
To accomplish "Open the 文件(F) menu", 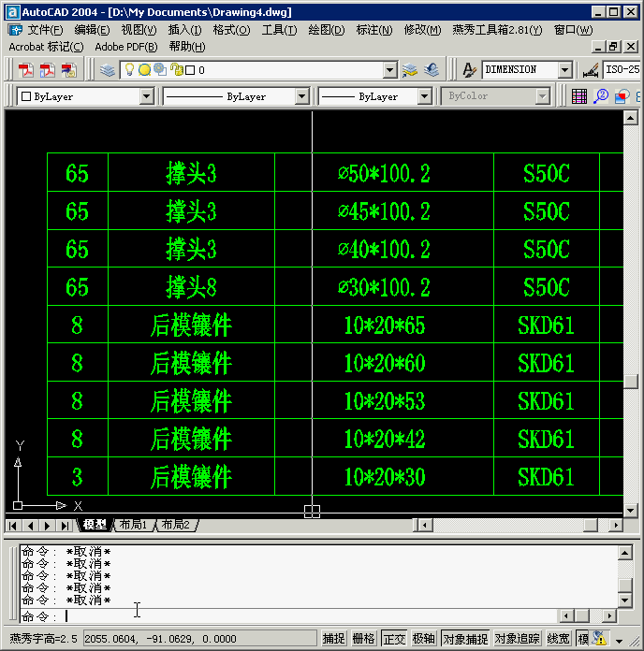I will 45,30.
